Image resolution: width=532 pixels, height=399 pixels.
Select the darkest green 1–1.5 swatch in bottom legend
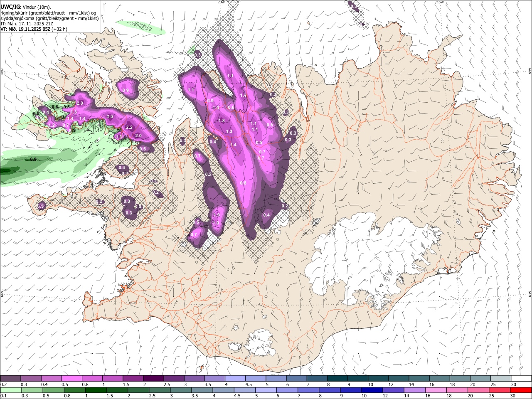(96, 390)
